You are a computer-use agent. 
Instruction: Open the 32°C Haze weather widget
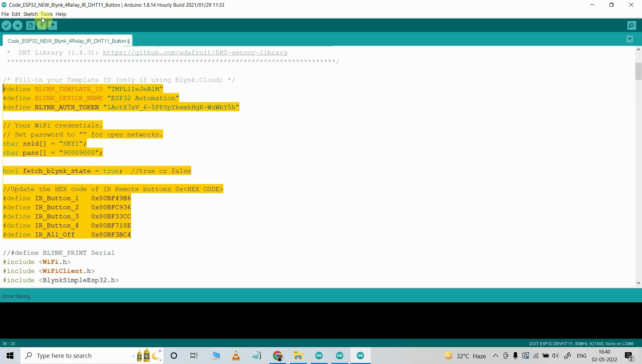(465, 356)
